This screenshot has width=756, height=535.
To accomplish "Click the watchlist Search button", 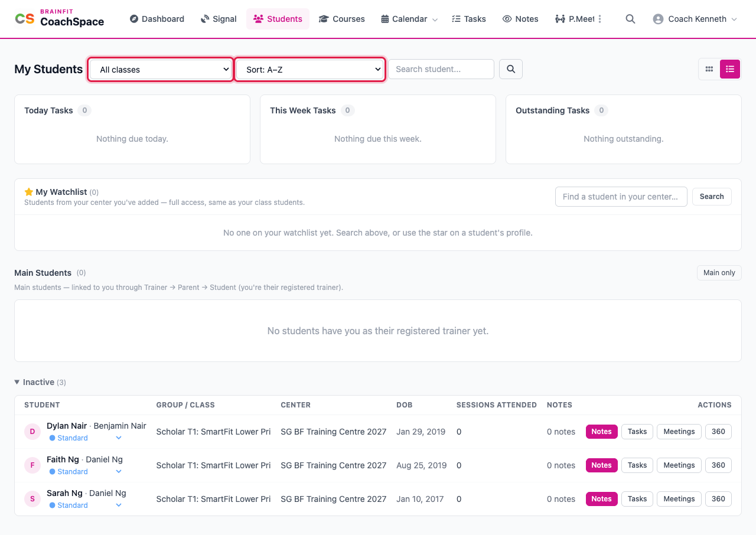I will tap(712, 197).
